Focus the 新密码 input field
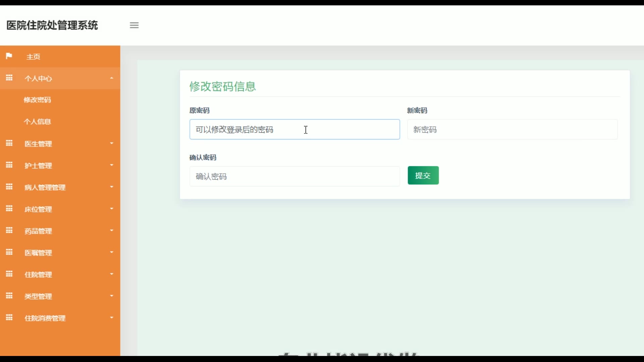The height and width of the screenshot is (362, 644). [x=513, y=129]
